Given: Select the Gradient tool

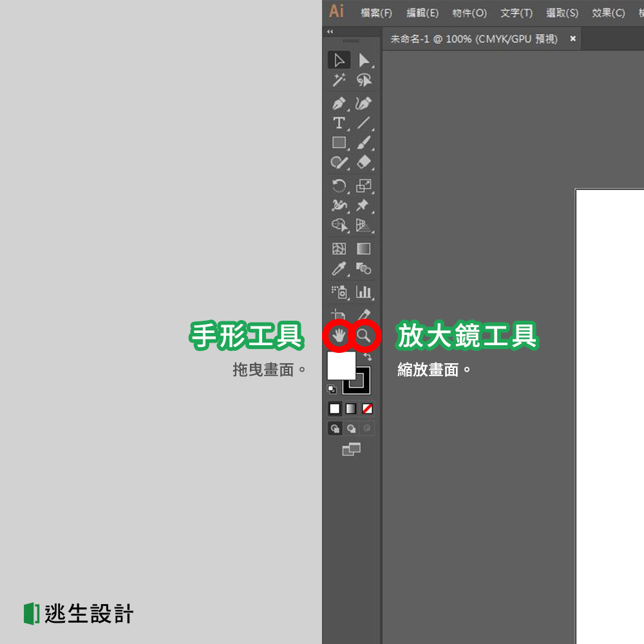Looking at the screenshot, I should [x=363, y=249].
